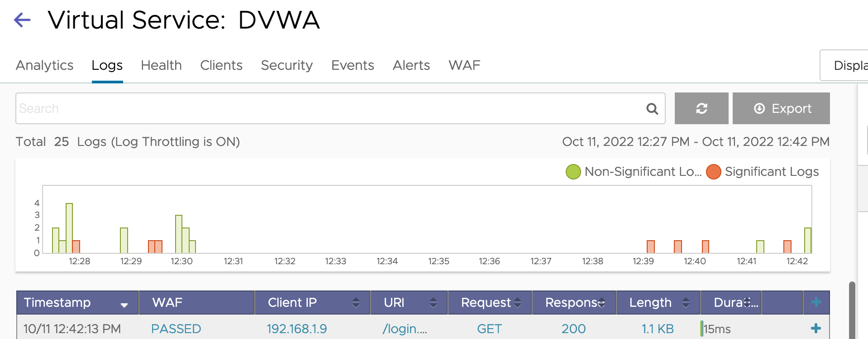This screenshot has height=339, width=868.
Task: Toggle Non-Significant Logs legend
Action: pyautogui.click(x=634, y=172)
